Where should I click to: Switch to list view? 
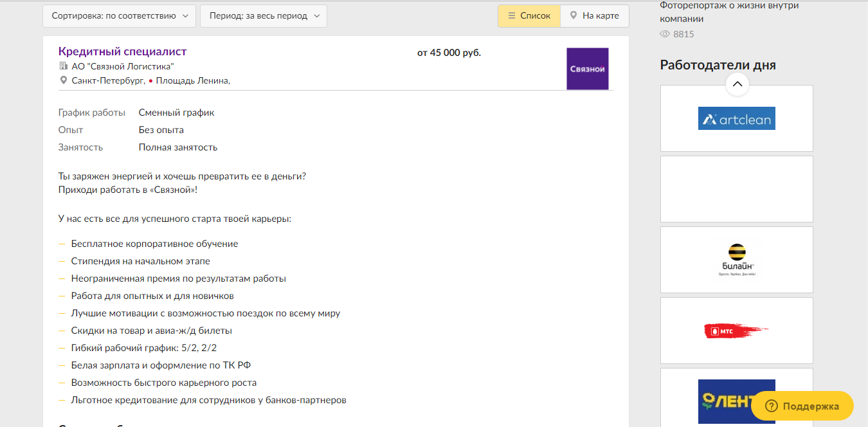click(529, 16)
